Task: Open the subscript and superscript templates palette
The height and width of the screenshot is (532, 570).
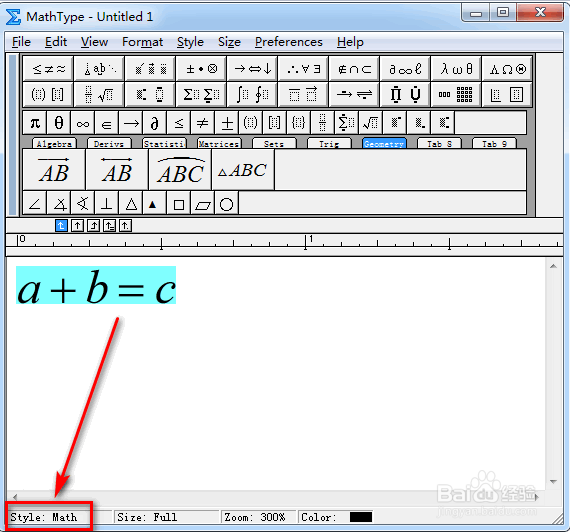Action: pos(150,95)
